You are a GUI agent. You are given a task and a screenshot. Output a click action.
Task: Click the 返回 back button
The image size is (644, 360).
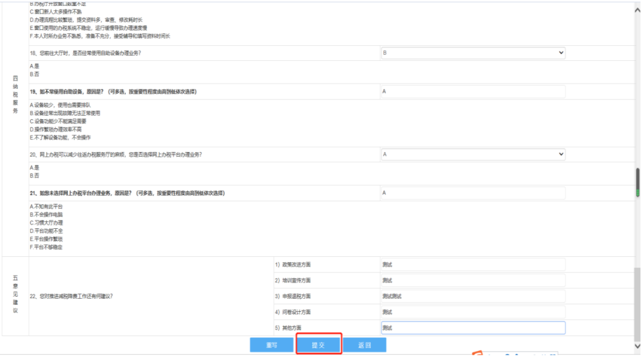tap(365, 345)
